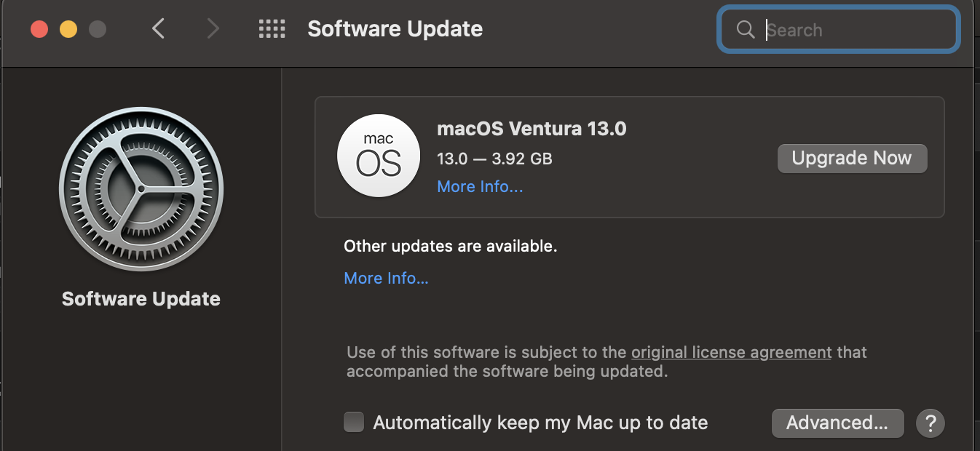Open the original license agreement link
Image resolution: width=980 pixels, height=451 pixels.
[x=731, y=353]
